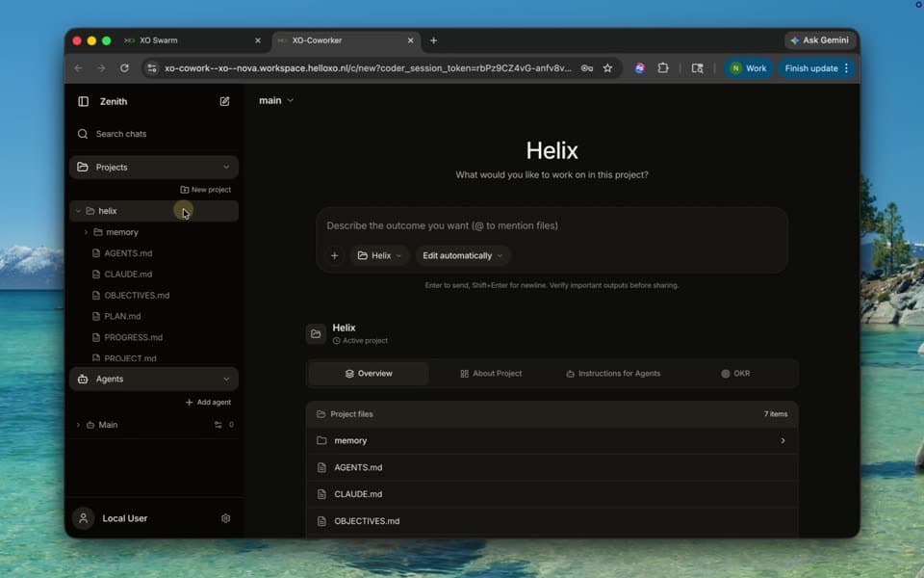The width and height of the screenshot is (924, 578).
Task: Expand the Main agent row
Action: pyautogui.click(x=78, y=425)
